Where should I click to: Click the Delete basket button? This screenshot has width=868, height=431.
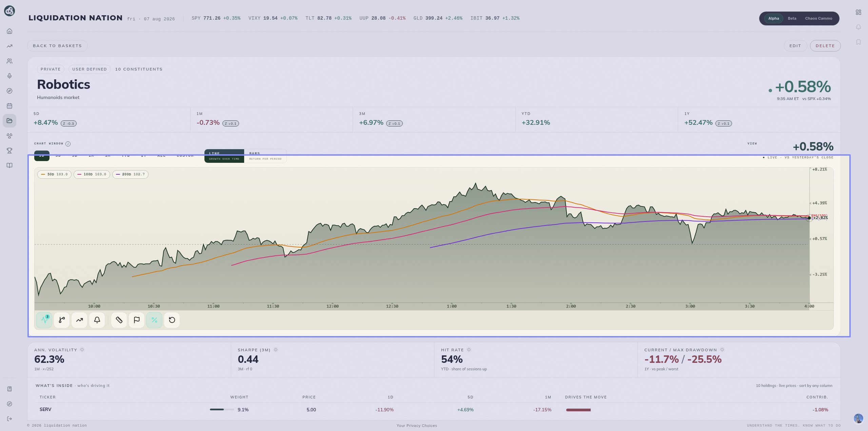825,46
